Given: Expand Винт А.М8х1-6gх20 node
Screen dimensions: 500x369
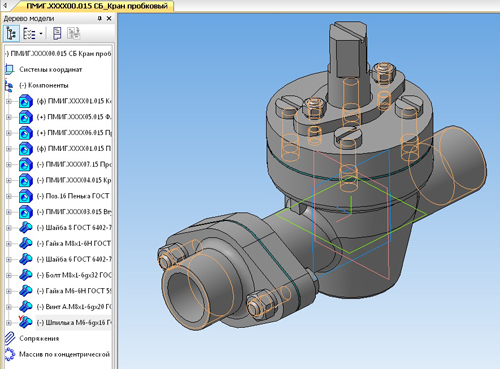Looking at the screenshot, I should tap(9, 307).
